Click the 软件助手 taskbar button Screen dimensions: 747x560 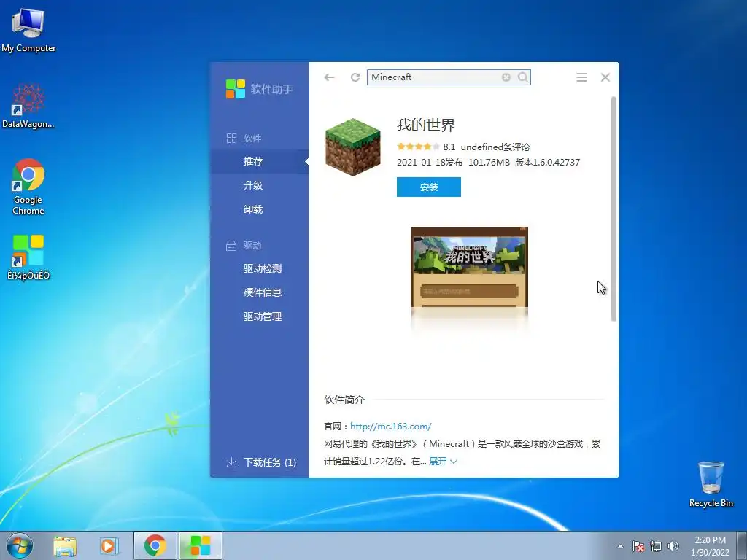click(201, 545)
